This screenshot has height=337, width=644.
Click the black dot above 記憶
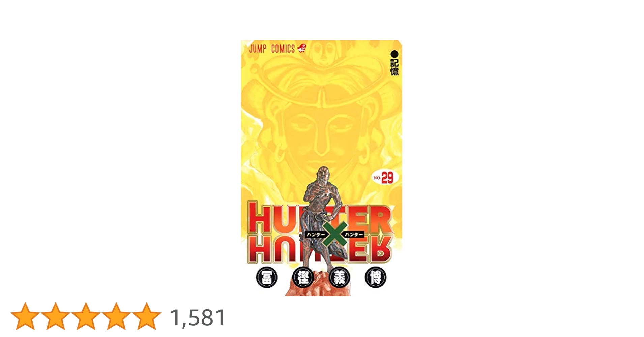click(x=394, y=54)
